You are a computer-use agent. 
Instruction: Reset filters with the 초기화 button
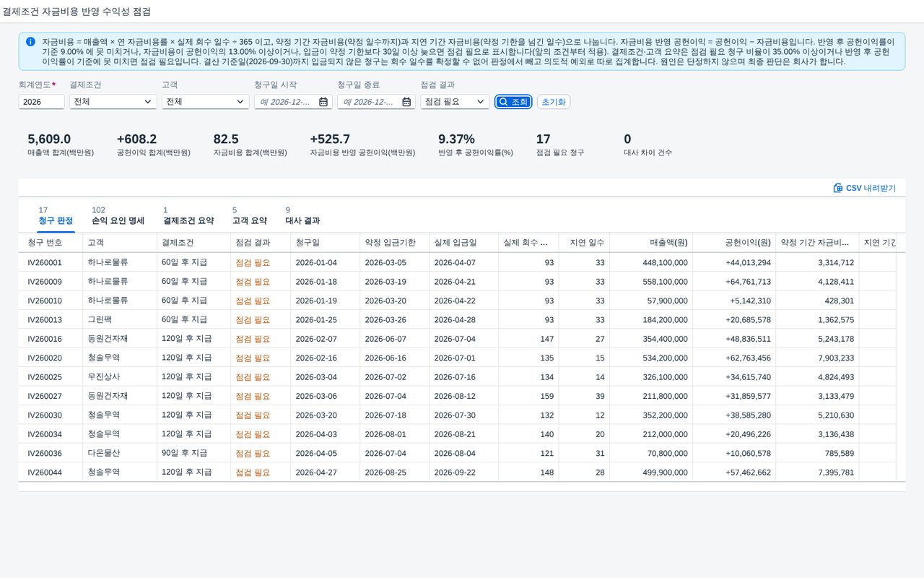coord(554,102)
